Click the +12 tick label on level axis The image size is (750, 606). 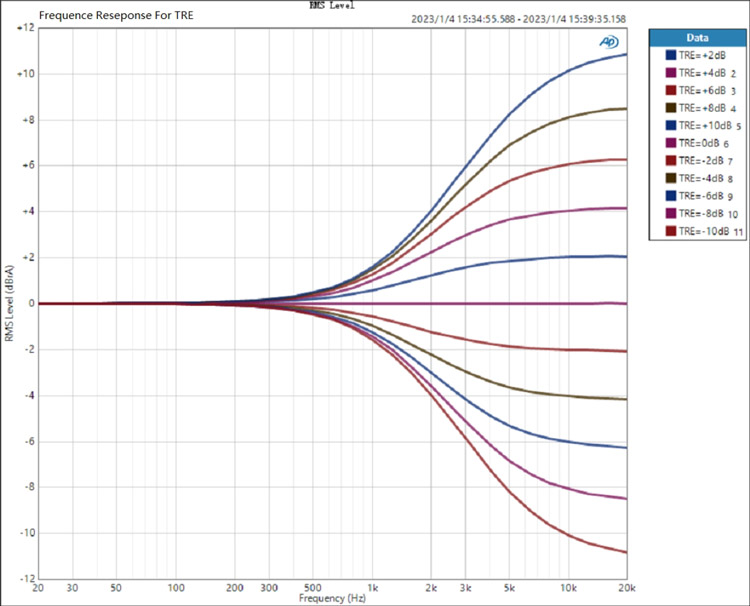click(x=25, y=28)
